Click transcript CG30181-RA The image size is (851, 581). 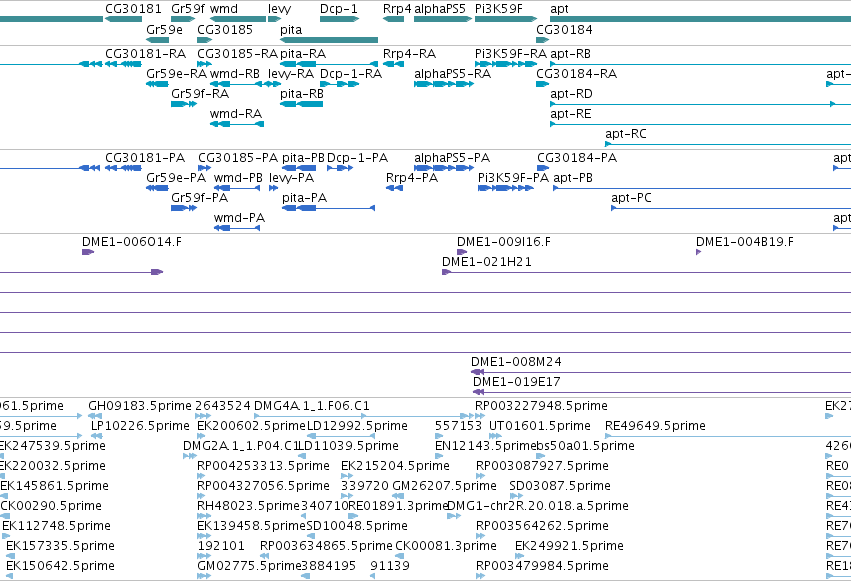pos(145,54)
